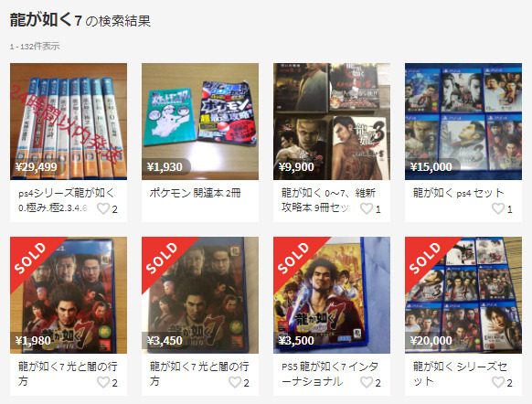Open the ポケモン books ¥1,930 photo
This screenshot has height=404, width=532.
[200, 122]
